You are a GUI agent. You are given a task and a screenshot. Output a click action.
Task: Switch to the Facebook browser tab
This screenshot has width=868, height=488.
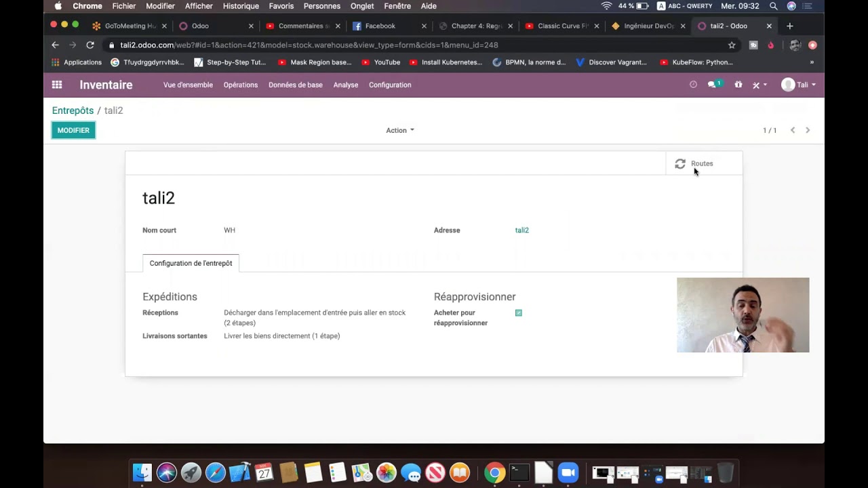[x=389, y=26]
